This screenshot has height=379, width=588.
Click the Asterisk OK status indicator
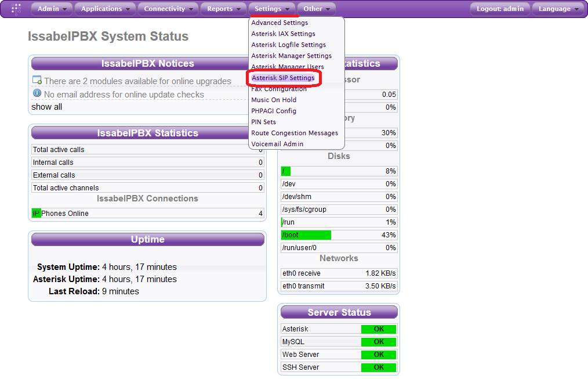pyautogui.click(x=379, y=329)
